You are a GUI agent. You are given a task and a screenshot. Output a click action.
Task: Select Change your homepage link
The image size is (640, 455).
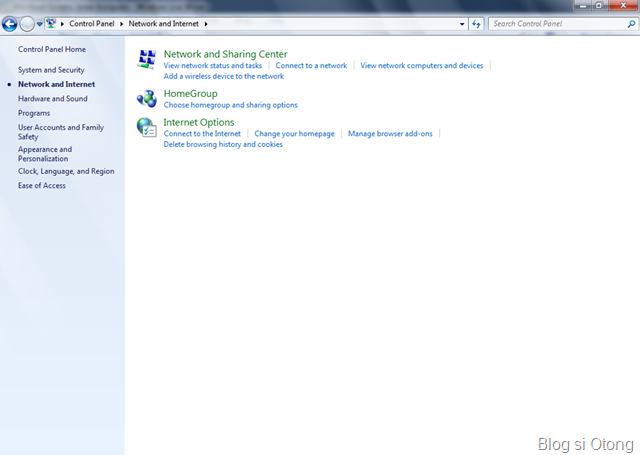click(294, 133)
